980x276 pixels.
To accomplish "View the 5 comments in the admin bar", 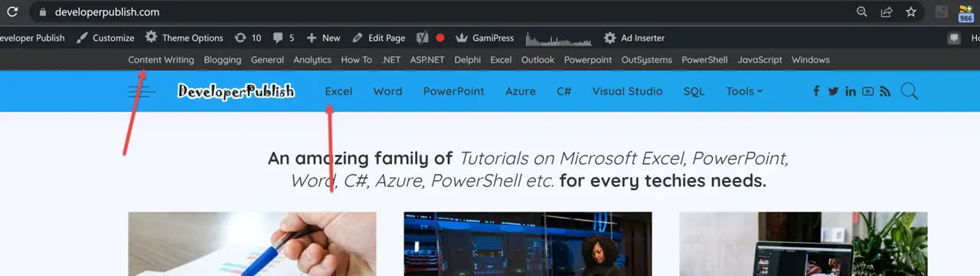I will (x=283, y=38).
